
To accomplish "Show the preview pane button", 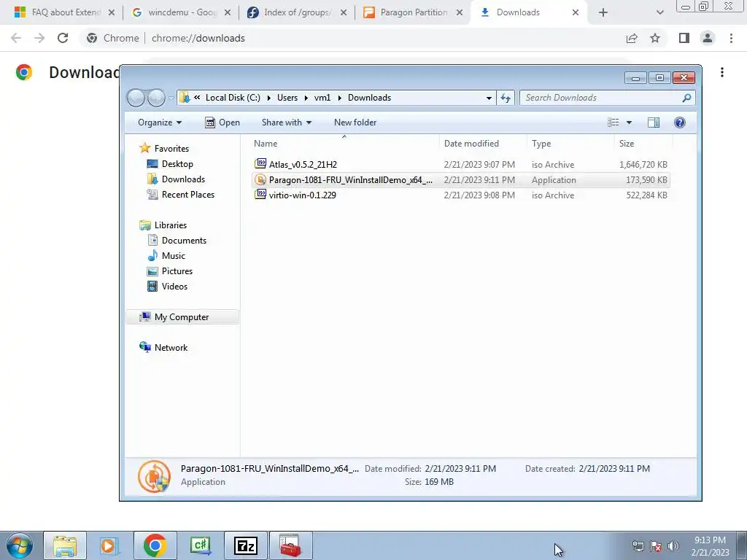I will tap(654, 122).
